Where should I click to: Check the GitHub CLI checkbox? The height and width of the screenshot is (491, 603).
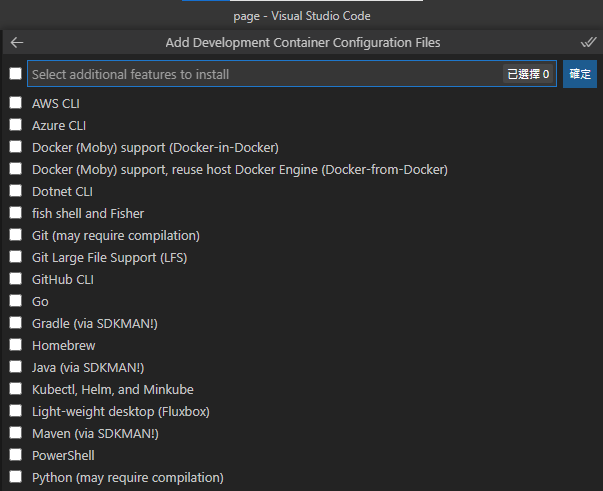[x=15, y=279]
